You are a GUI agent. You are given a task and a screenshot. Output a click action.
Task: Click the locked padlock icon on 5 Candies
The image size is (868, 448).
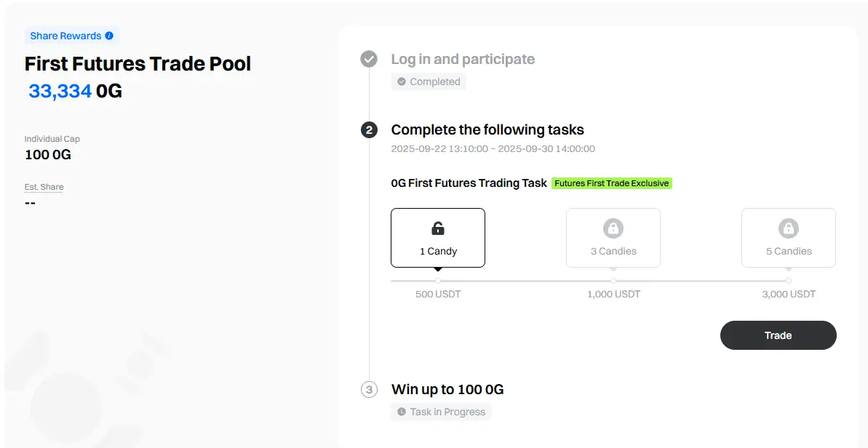pyautogui.click(x=788, y=228)
